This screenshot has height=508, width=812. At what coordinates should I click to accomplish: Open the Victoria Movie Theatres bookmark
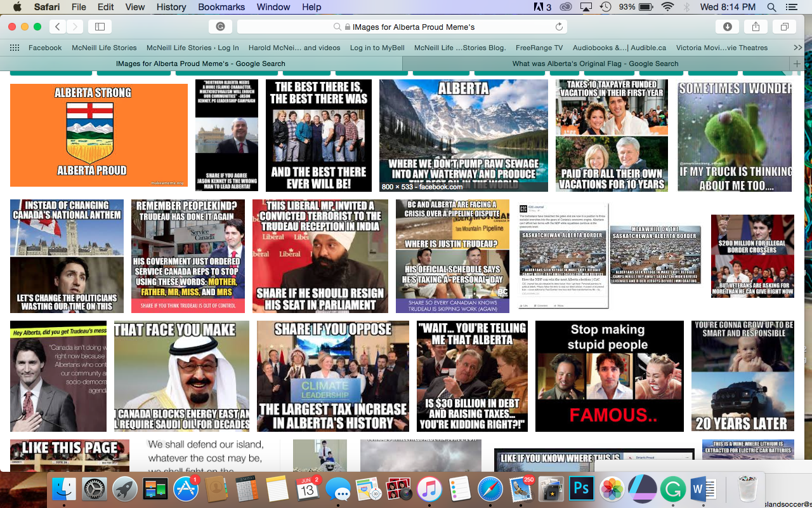[722, 48]
